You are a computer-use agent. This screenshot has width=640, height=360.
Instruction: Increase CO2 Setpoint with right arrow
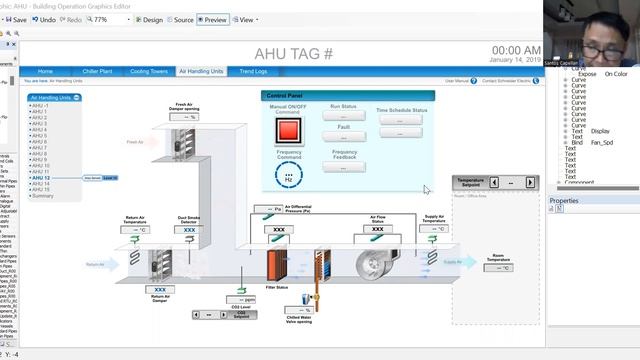point(223,315)
